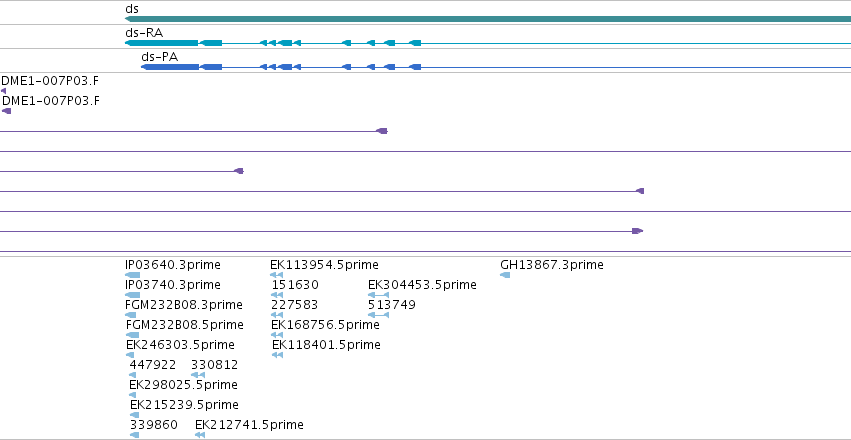Click the double-arrow glyph under 330812
This screenshot has height=440, width=851.
(198, 375)
